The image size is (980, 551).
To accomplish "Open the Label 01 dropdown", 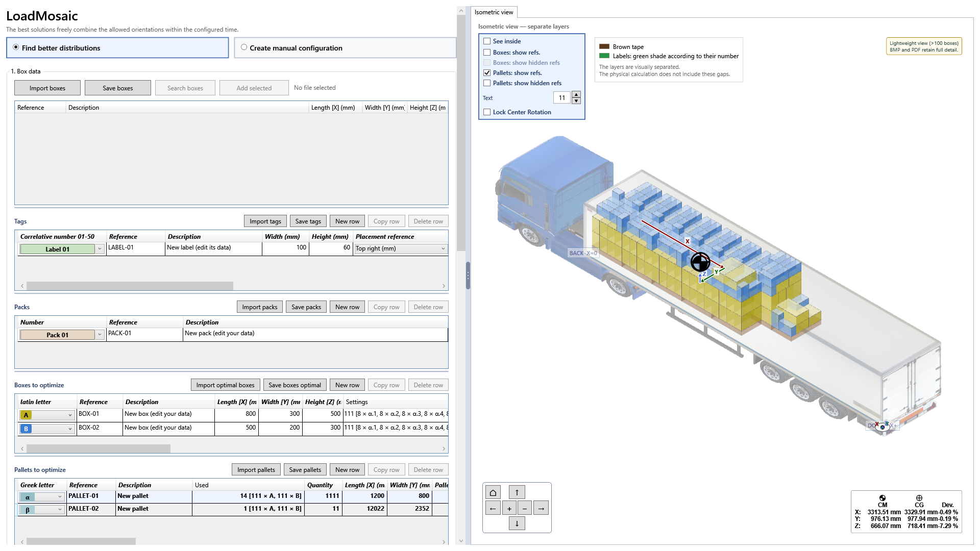I will pos(100,249).
